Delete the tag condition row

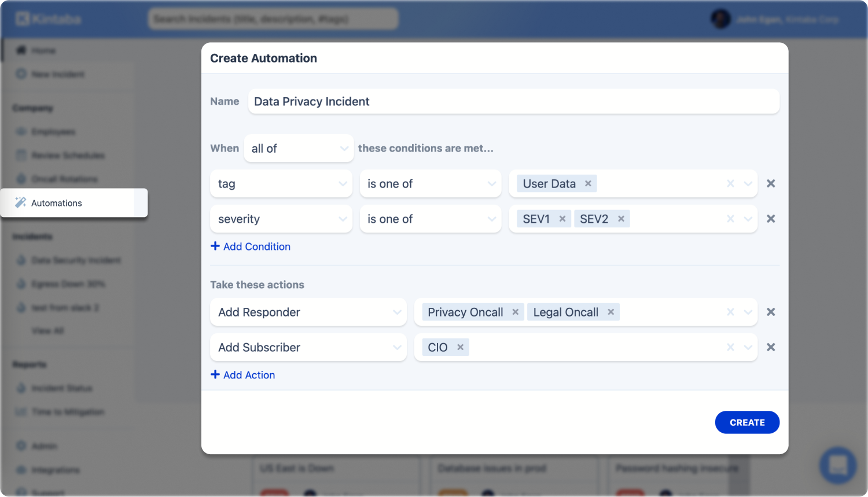coord(771,183)
